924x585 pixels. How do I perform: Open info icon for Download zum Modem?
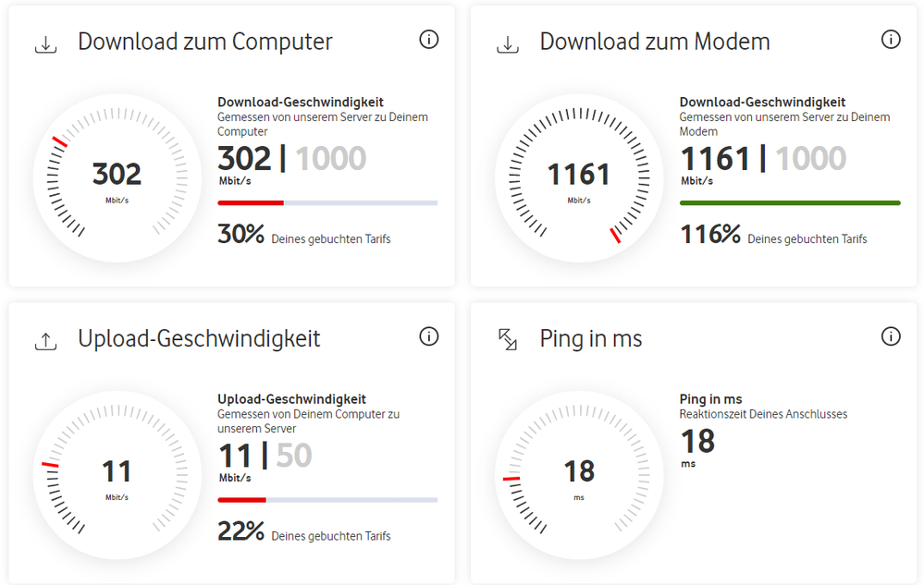coord(891,39)
